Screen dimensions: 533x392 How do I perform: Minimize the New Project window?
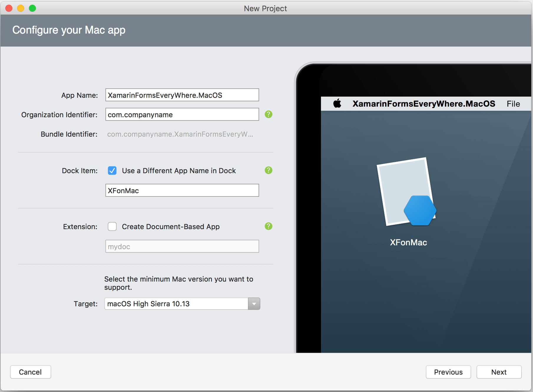pyautogui.click(x=21, y=8)
